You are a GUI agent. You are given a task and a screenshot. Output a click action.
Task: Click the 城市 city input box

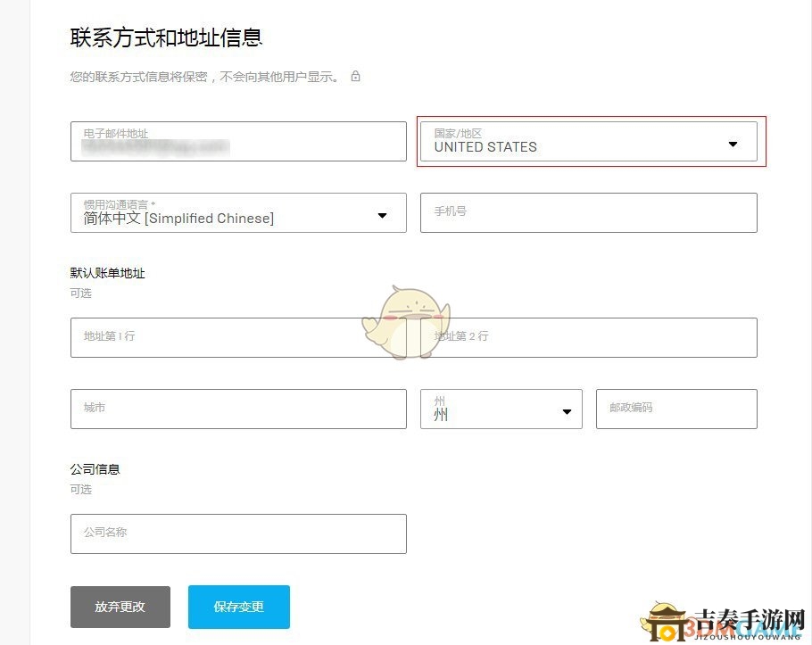pos(238,409)
